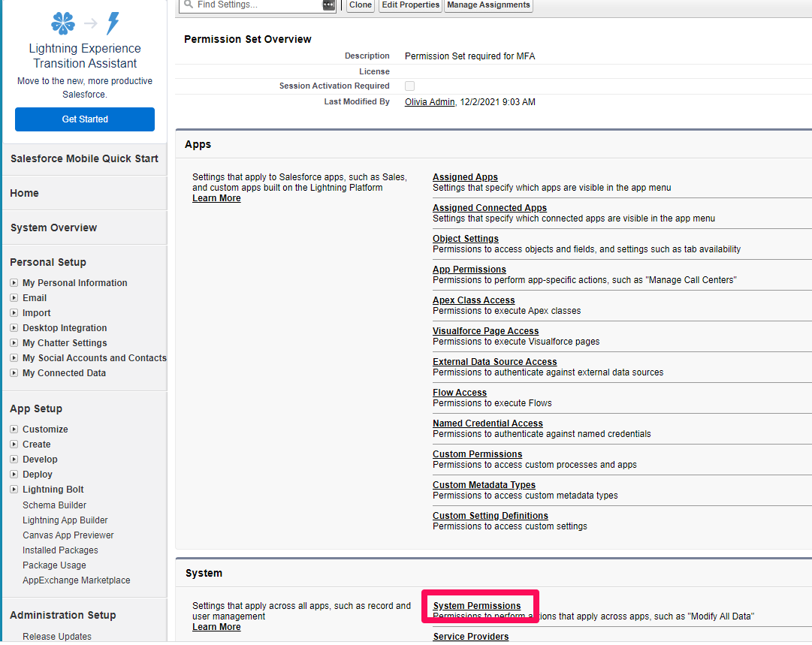Image resolution: width=812 pixels, height=645 pixels.
Task: Open Lightning App Builder
Action: 65,520
